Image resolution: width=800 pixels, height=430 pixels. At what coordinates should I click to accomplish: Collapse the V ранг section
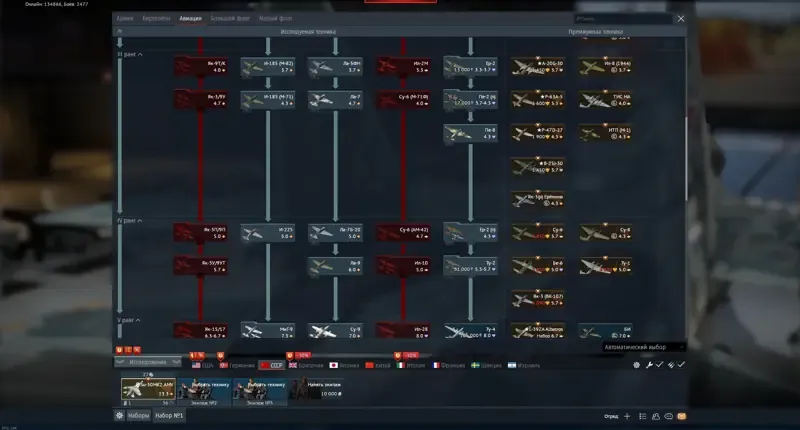(x=129, y=320)
